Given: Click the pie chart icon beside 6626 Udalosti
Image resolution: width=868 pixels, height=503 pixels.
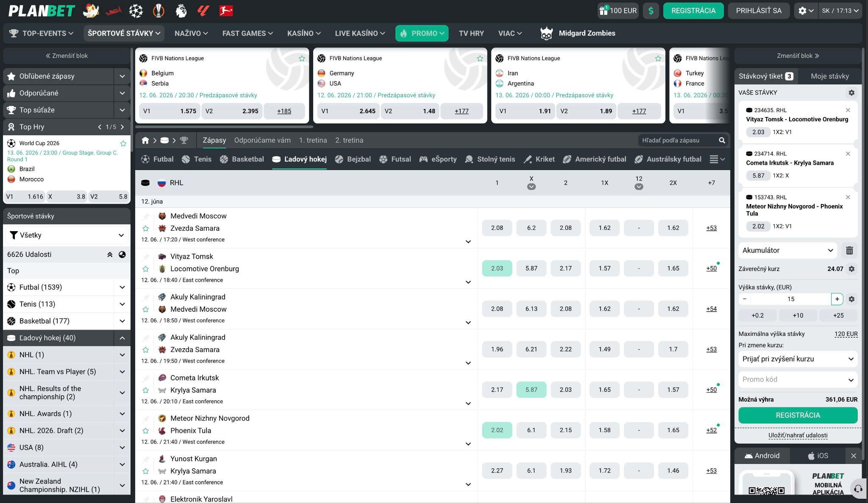Looking at the screenshot, I should [122, 254].
